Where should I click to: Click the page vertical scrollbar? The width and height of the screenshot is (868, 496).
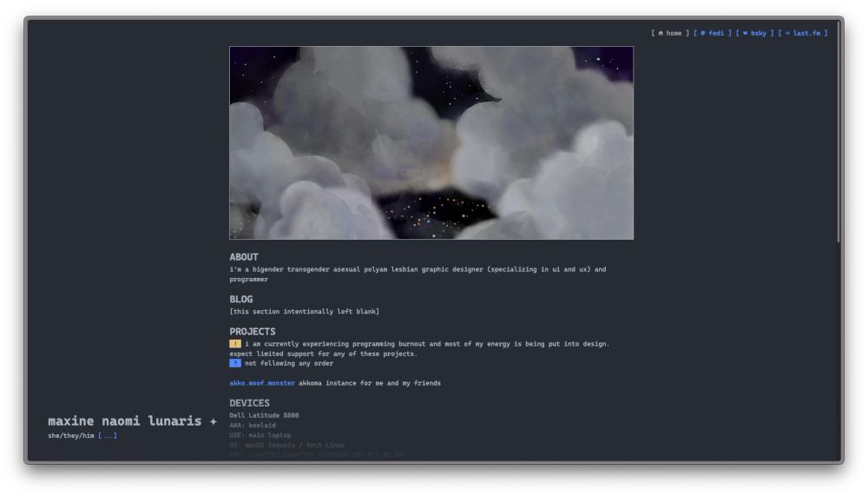pyautogui.click(x=838, y=133)
